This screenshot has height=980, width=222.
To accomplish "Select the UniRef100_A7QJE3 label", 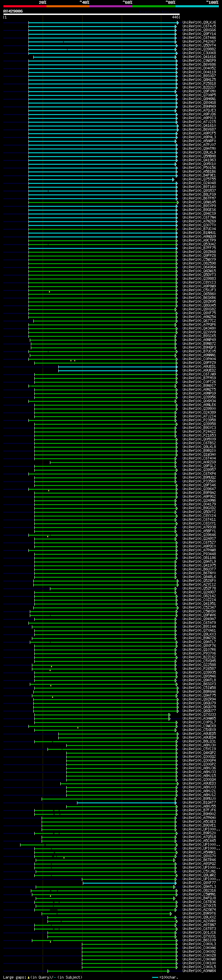I will tap(199, 110).
